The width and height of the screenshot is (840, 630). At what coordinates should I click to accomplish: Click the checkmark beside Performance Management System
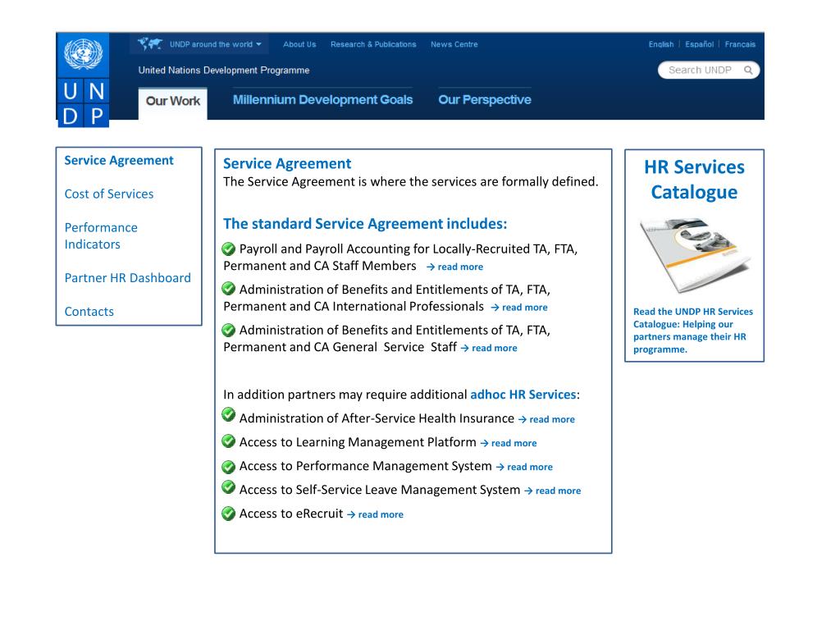coord(230,464)
